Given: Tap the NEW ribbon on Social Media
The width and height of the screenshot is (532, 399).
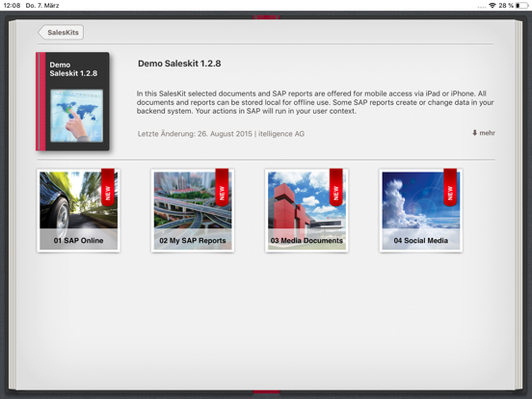Looking at the screenshot, I should click(450, 187).
